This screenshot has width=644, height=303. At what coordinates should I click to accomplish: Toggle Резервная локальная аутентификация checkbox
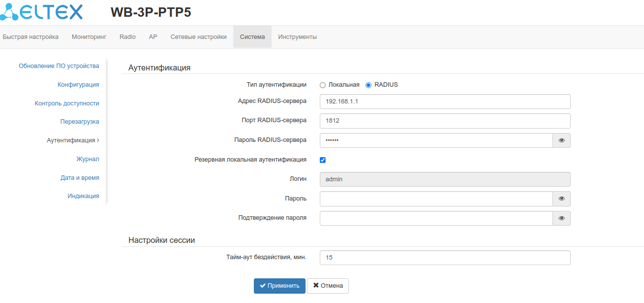(323, 160)
